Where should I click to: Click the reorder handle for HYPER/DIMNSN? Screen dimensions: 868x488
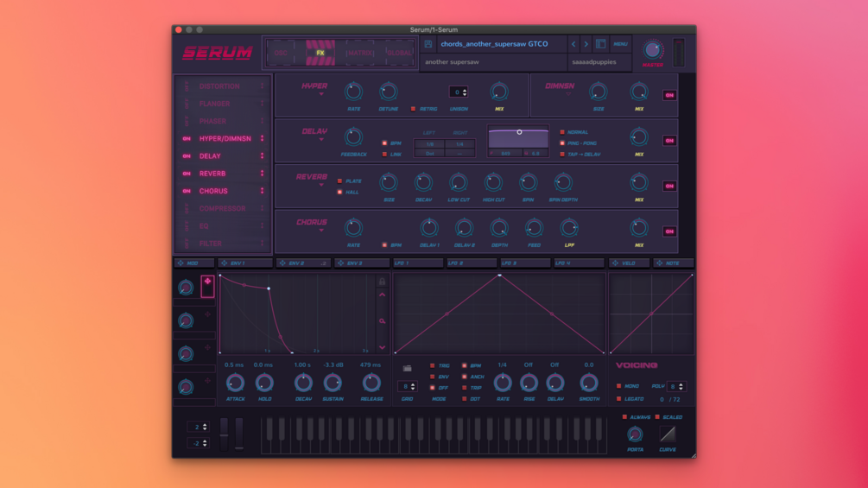point(263,138)
